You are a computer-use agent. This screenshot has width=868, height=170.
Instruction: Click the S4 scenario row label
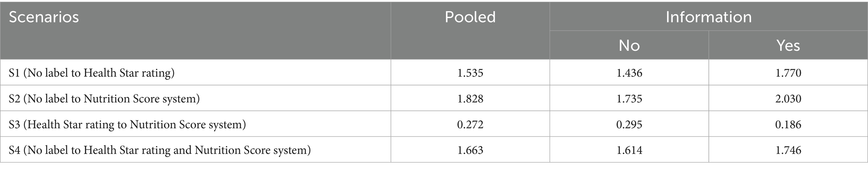160,150
